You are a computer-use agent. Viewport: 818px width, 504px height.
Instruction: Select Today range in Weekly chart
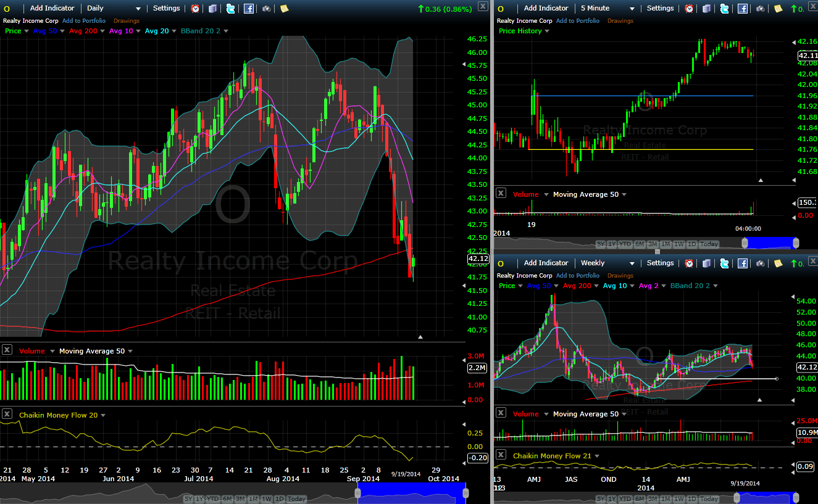coord(709,498)
